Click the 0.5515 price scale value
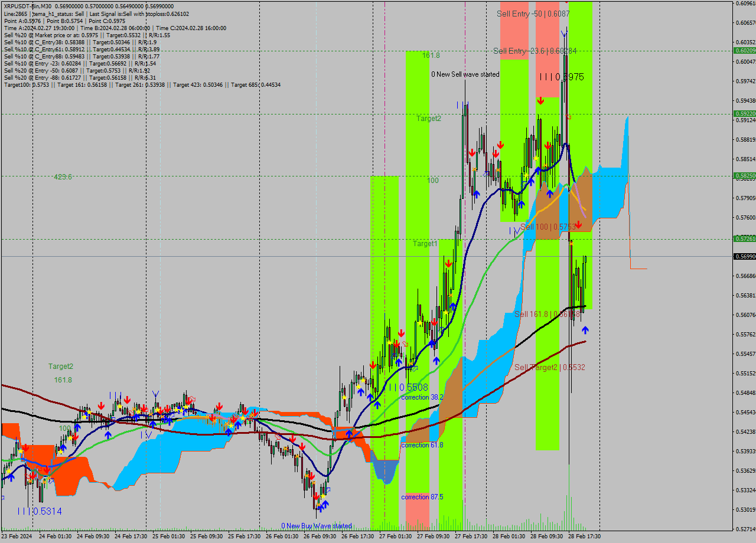The height and width of the screenshot is (543, 756). 745,373
